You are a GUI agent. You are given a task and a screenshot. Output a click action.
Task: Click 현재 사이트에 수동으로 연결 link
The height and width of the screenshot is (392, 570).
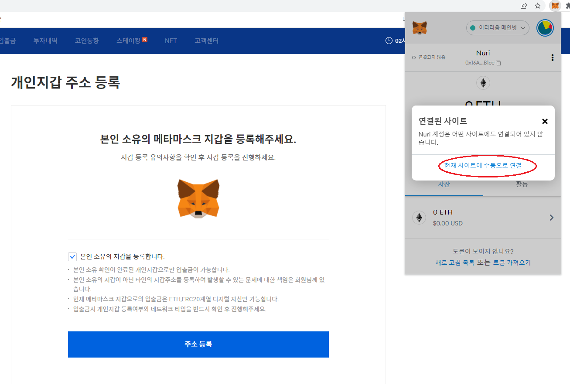[483, 166]
